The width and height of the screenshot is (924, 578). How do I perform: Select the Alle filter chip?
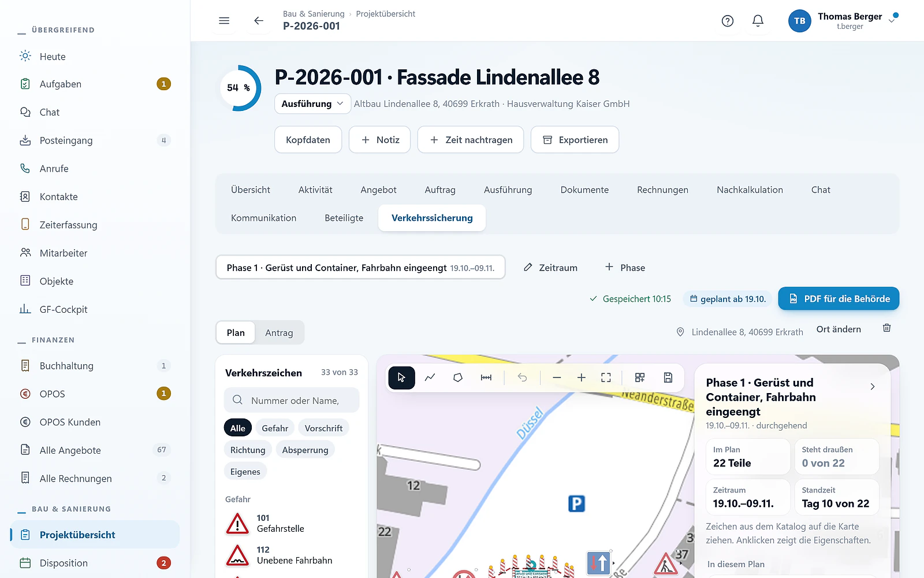click(238, 428)
